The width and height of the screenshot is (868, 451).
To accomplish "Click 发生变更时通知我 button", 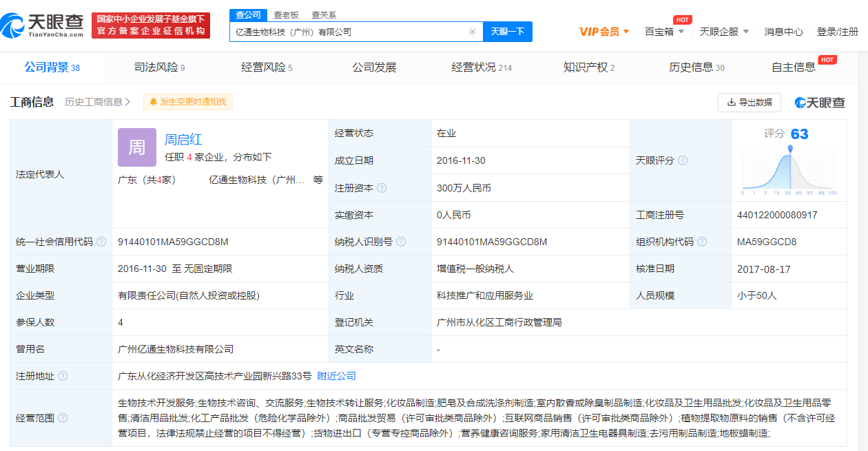I will pyautogui.click(x=188, y=102).
